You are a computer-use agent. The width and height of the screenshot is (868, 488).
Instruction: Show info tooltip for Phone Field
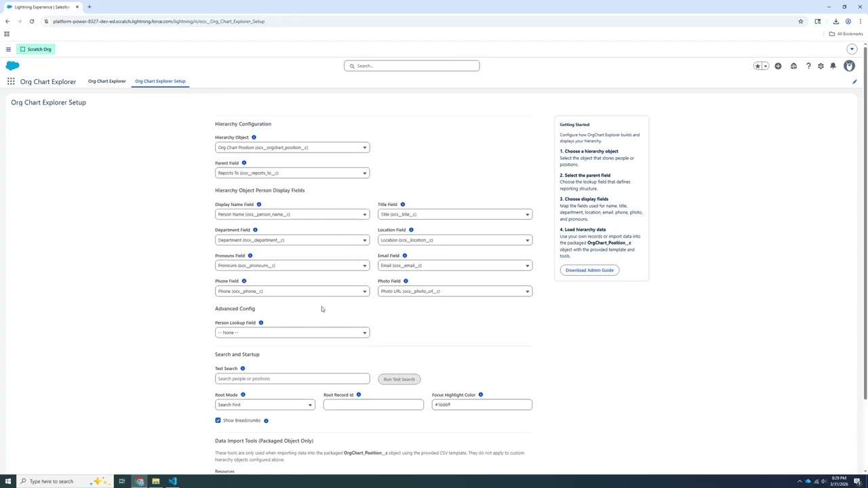click(244, 281)
